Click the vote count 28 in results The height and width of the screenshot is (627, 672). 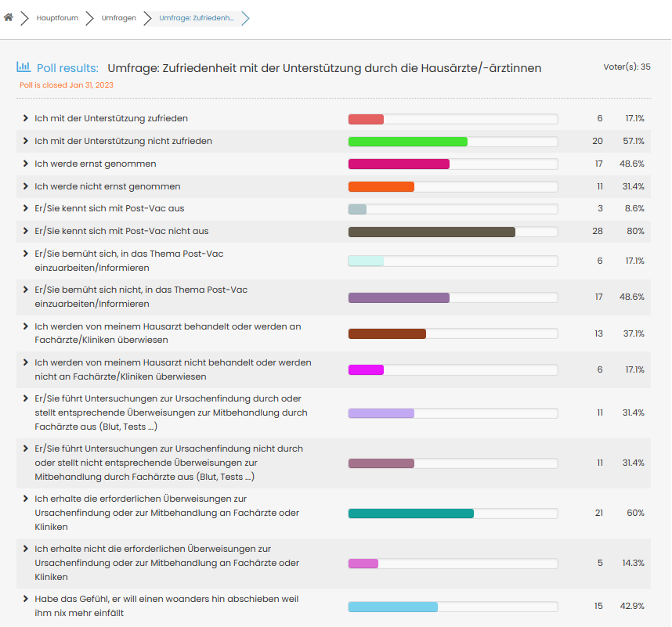[598, 232]
